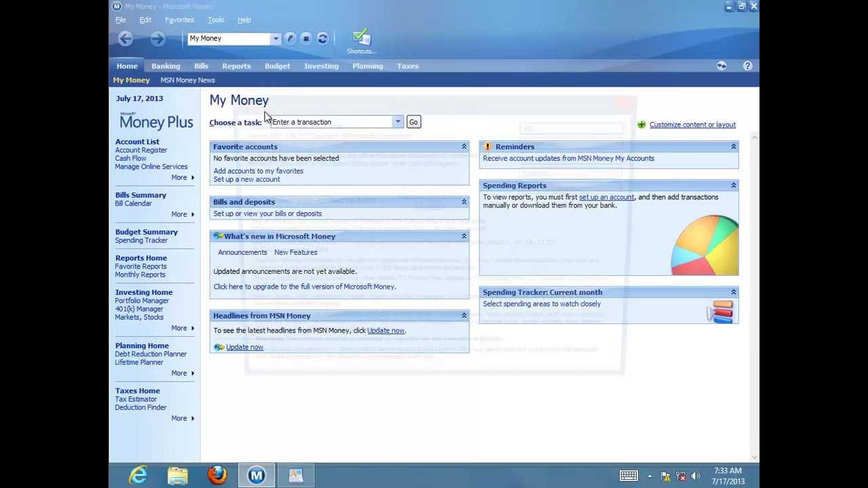Screen dimensions: 868x488
Task: Click the Reminders warning icon
Action: (x=488, y=146)
